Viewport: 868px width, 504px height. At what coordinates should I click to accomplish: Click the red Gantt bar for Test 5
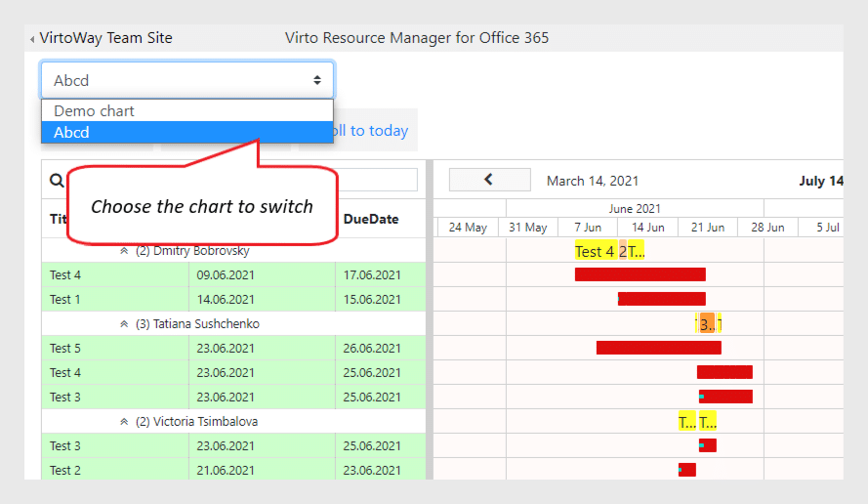point(659,348)
